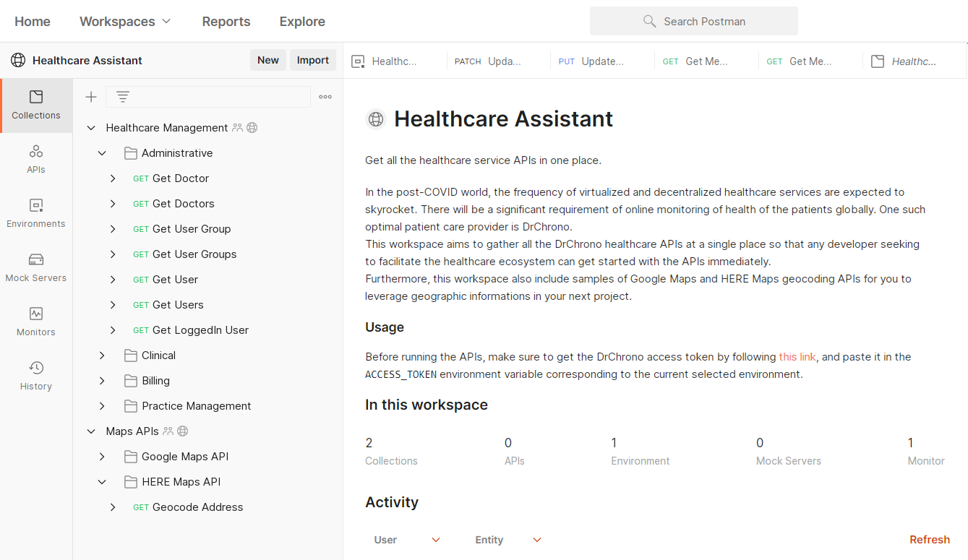Open the APIs sidebar panel
968x560 pixels.
36,160
